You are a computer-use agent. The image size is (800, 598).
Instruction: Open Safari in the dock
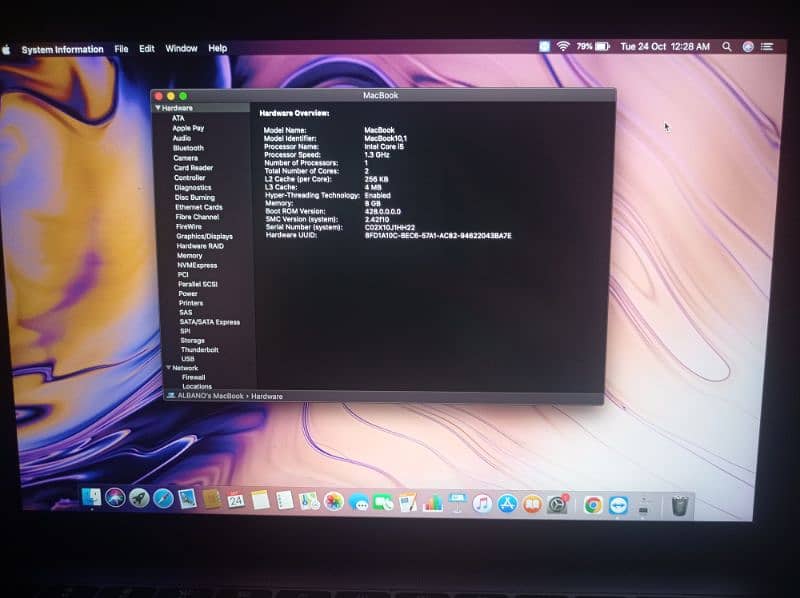[x=163, y=498]
